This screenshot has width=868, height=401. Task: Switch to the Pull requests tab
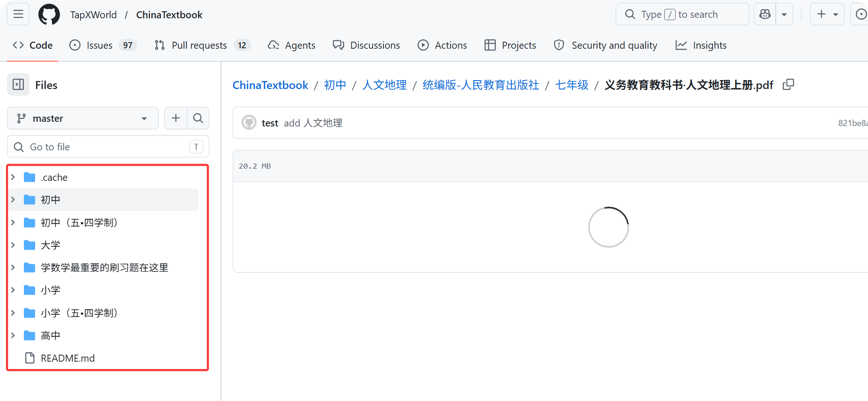coord(202,45)
